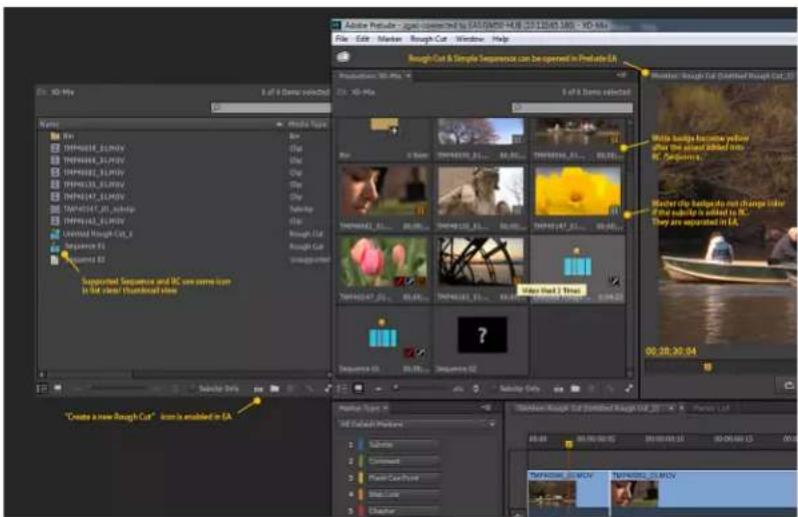The width and height of the screenshot is (798, 517).
Task: Click the Ingest icon below the menu bar
Action: click(344, 57)
